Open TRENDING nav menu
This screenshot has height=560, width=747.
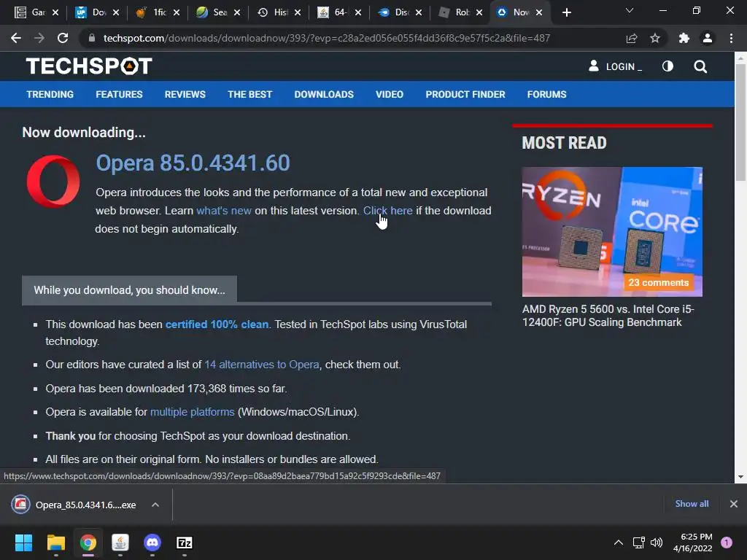point(50,94)
